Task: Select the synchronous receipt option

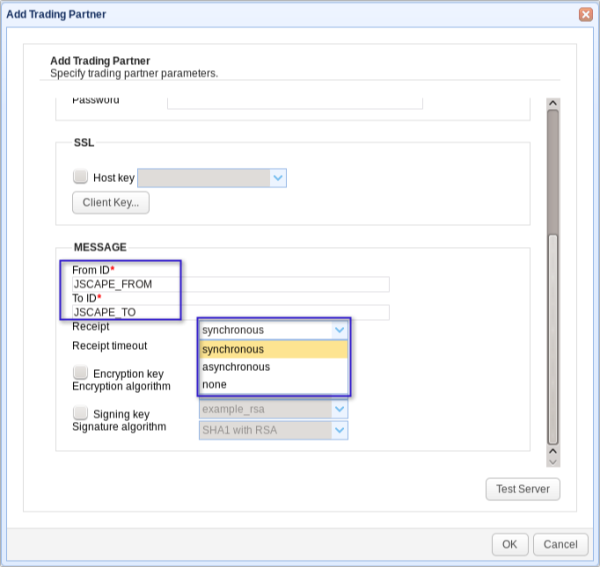Action: [x=273, y=349]
